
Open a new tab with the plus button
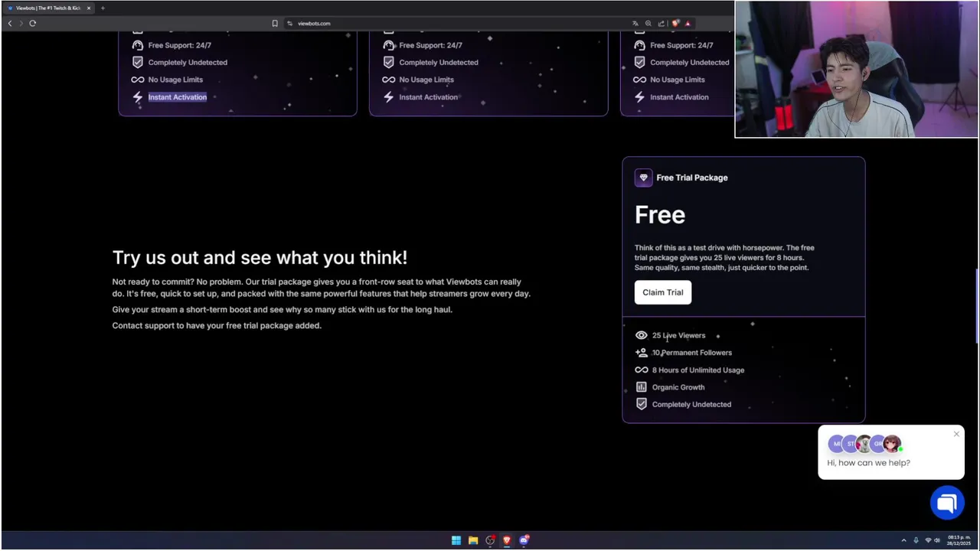[x=103, y=8]
